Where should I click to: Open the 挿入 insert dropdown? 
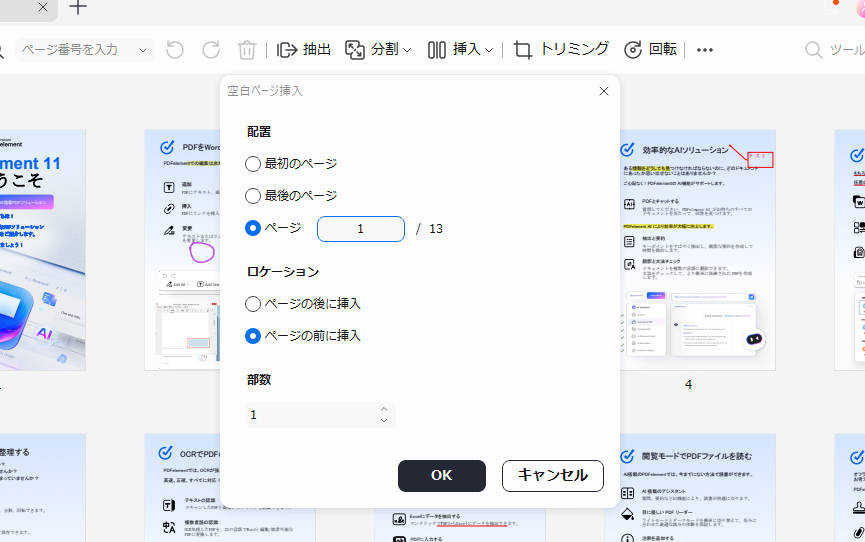tap(461, 50)
